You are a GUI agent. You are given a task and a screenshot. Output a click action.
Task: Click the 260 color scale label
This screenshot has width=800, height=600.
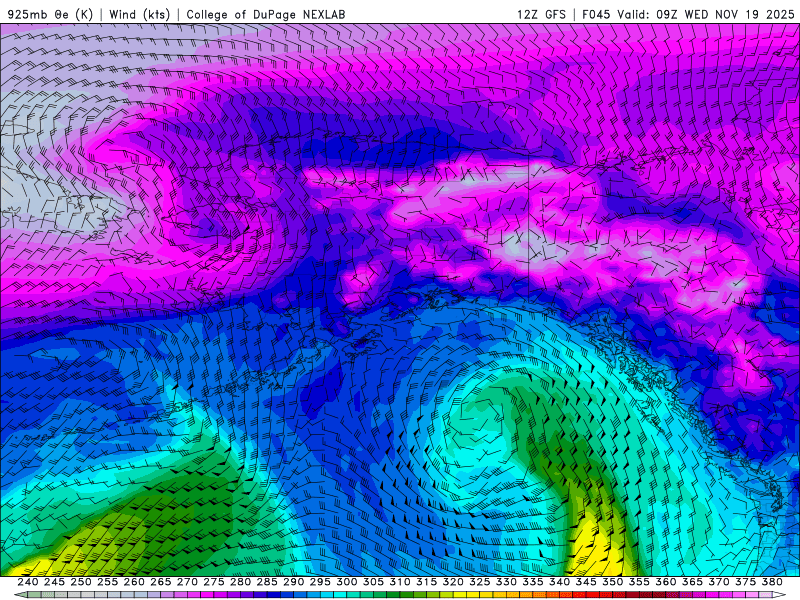134,582
